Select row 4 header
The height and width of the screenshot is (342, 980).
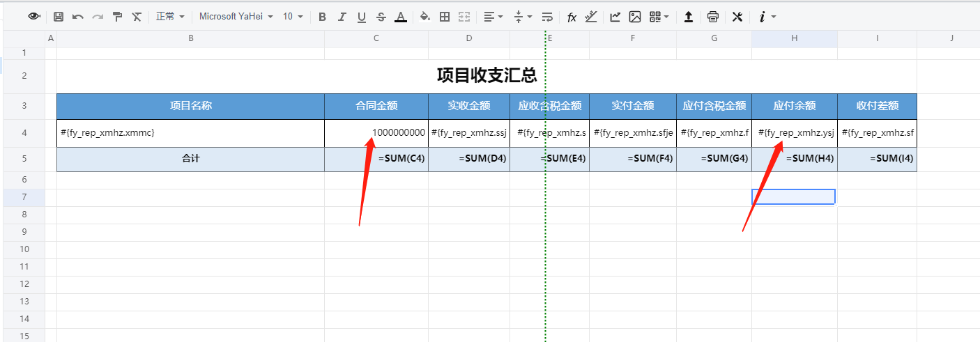pyautogui.click(x=24, y=132)
